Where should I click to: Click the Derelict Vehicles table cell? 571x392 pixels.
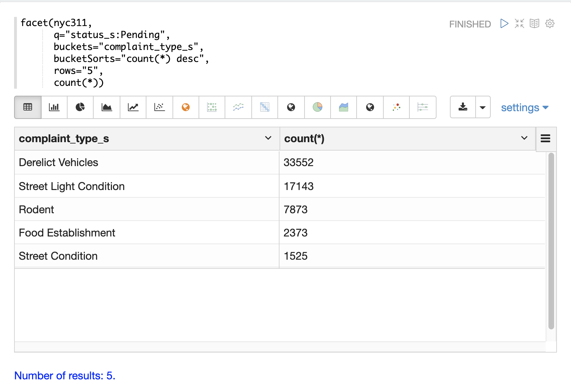[x=58, y=163]
